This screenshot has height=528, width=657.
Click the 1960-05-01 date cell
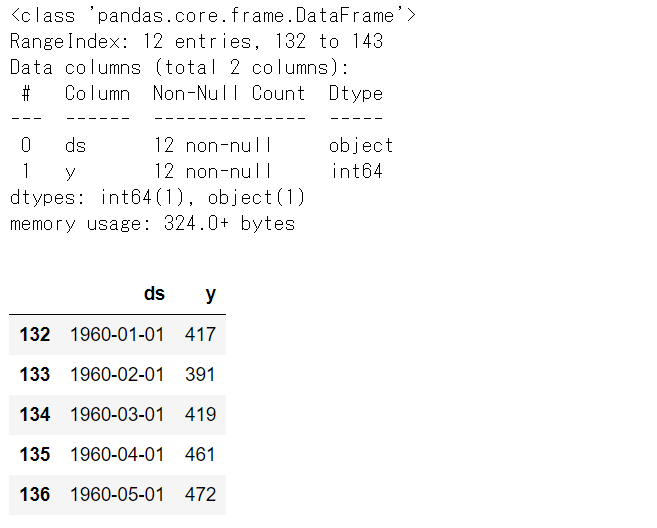(x=117, y=494)
